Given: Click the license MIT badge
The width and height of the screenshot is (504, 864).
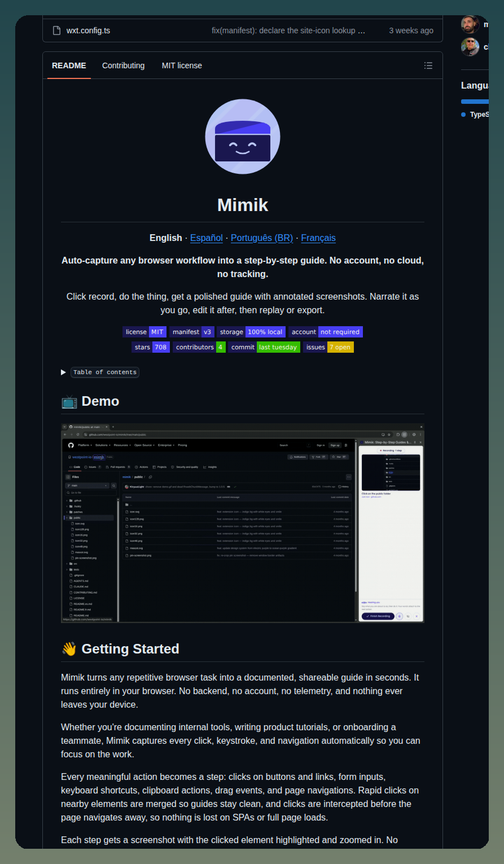Looking at the screenshot, I should pos(144,332).
